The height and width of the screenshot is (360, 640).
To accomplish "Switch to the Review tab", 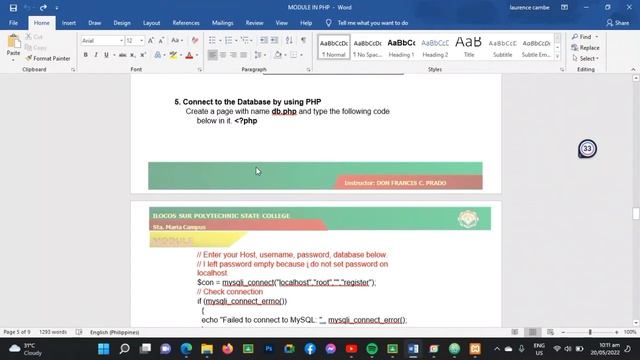I will [254, 23].
